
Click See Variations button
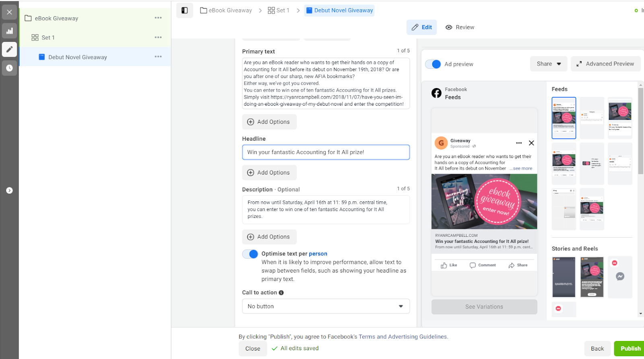484,307
